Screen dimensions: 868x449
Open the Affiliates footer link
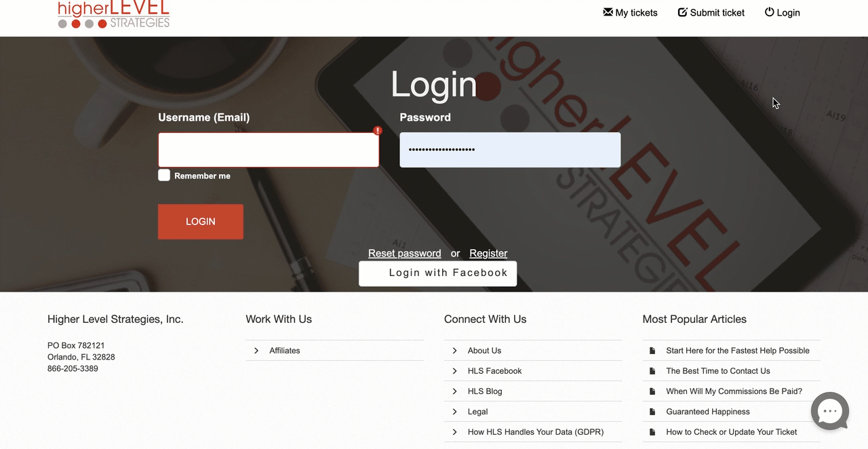(285, 351)
